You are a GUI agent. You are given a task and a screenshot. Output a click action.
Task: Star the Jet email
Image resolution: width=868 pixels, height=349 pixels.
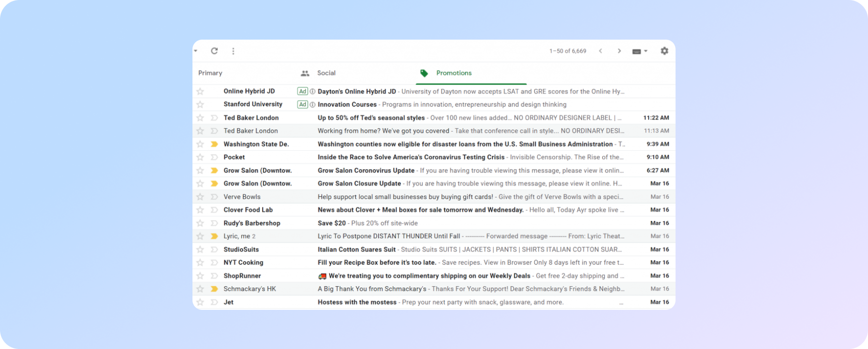point(200,302)
